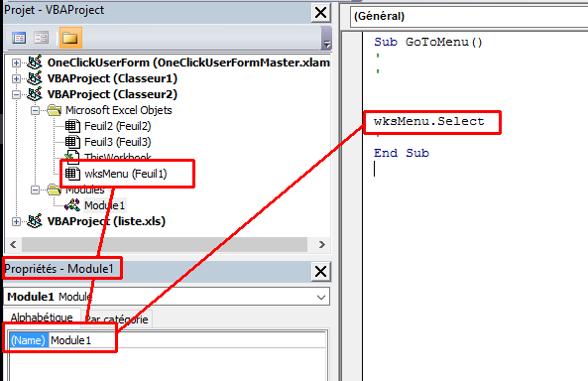Select the Feuil3 worksheet icon

(x=72, y=142)
